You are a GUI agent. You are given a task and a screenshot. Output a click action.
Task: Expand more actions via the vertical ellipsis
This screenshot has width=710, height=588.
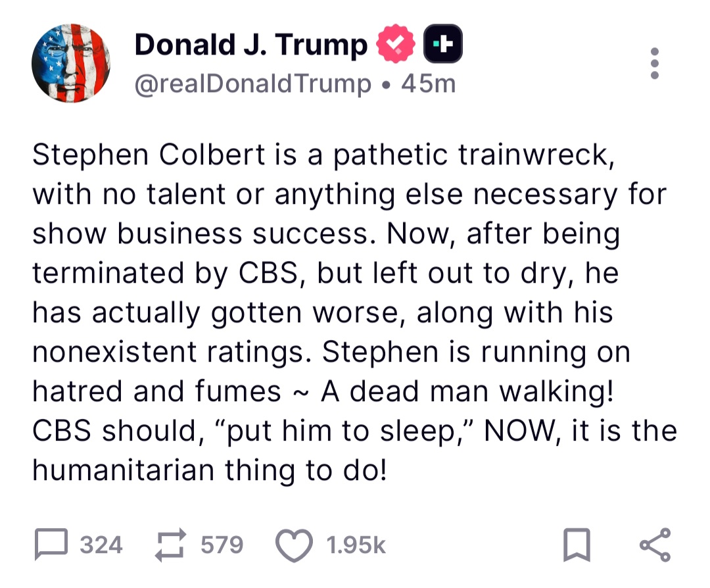pyautogui.click(x=655, y=64)
